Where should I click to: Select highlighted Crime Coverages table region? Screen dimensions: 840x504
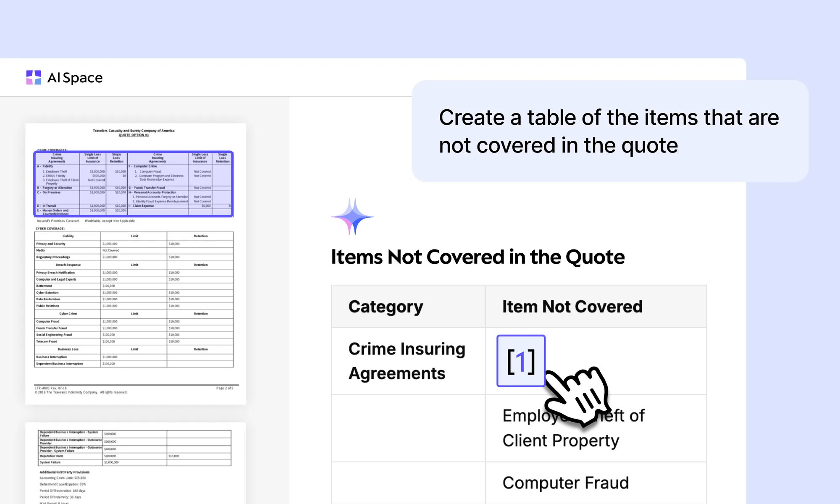pos(134,184)
